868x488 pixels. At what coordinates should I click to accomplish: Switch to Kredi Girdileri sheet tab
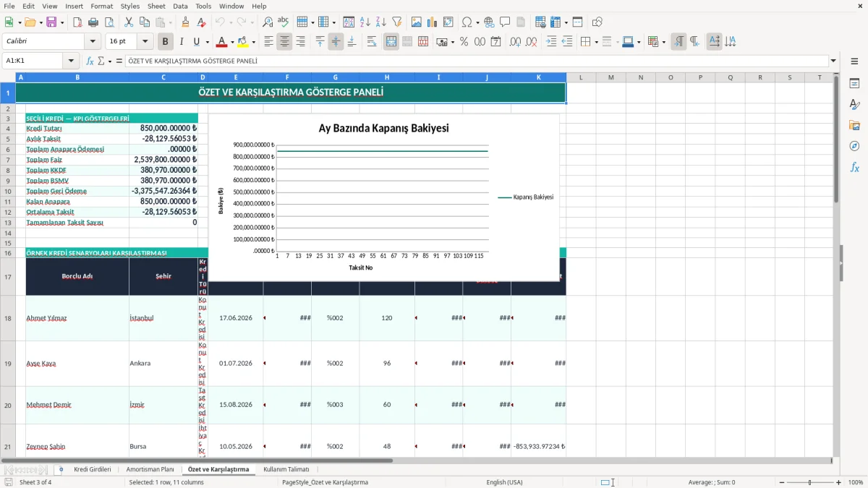tap(93, 469)
